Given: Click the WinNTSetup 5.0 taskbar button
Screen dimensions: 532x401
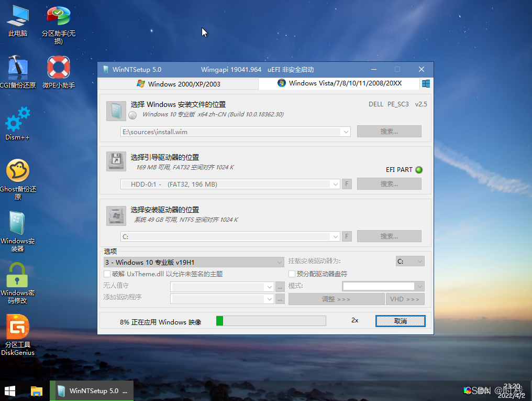Looking at the screenshot, I should point(92,391).
